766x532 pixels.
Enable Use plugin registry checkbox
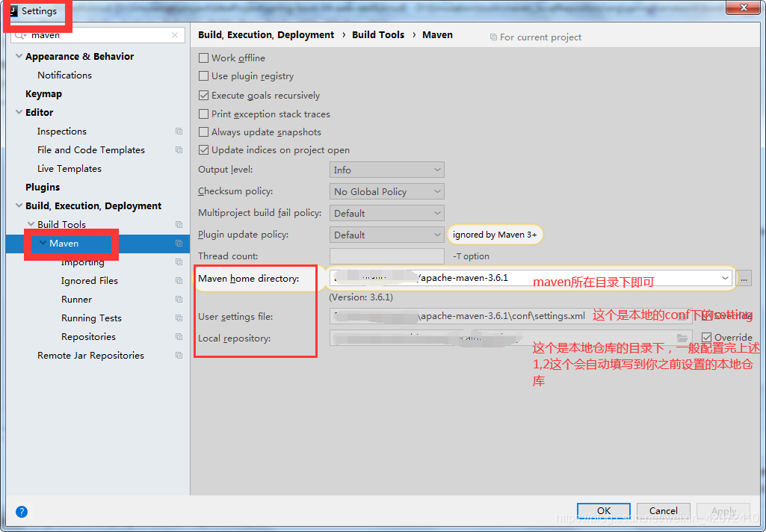[x=204, y=75]
